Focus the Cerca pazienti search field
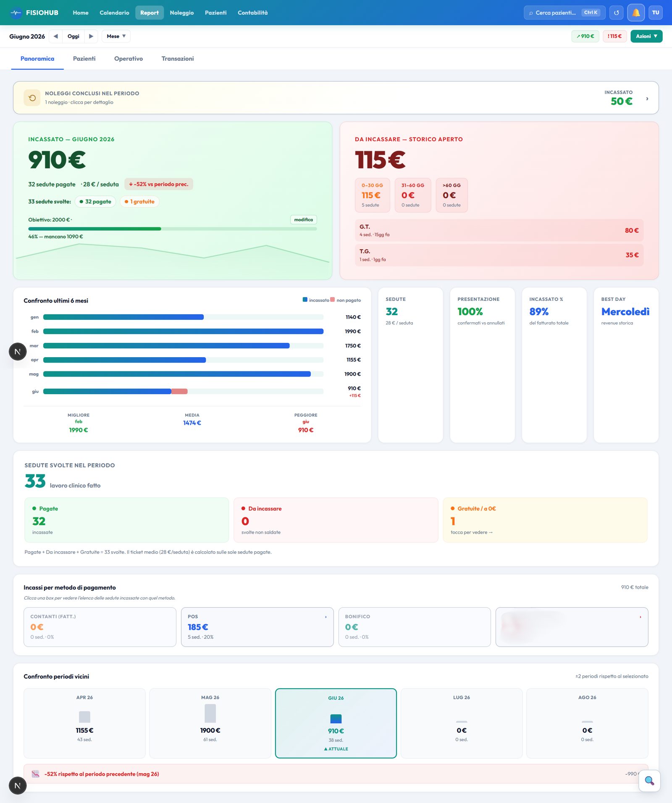Screen dimensions: 672x803 pos(564,13)
